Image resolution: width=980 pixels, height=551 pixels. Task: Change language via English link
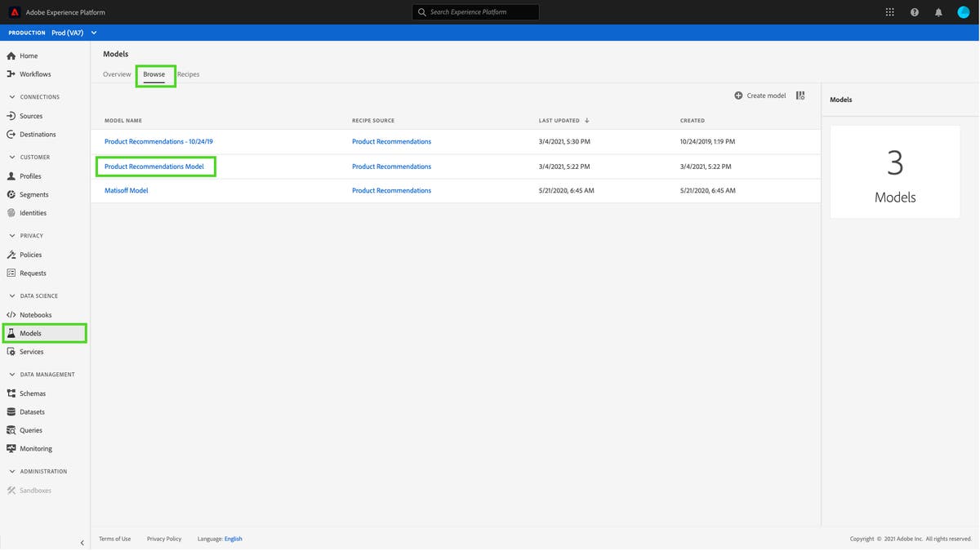tap(234, 539)
